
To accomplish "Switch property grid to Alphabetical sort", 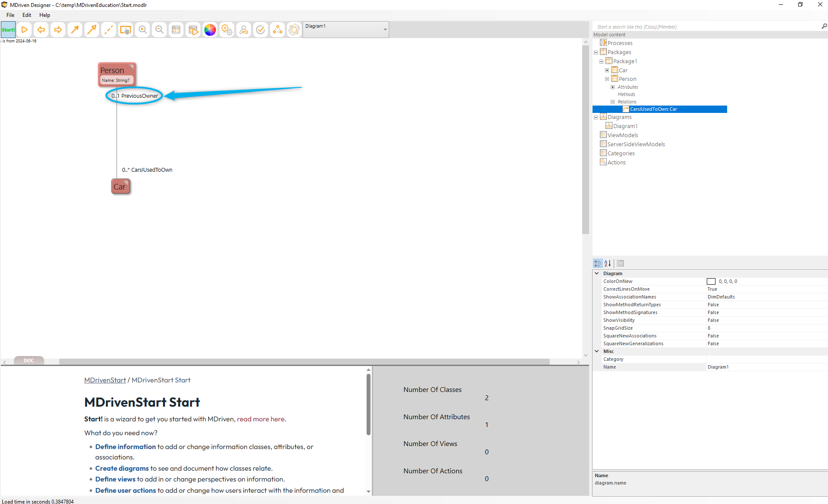I will (x=608, y=263).
